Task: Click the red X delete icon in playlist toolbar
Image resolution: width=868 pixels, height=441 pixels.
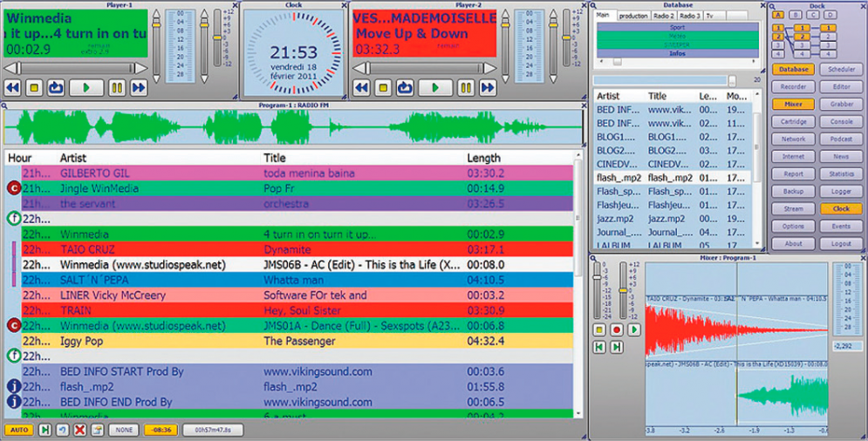Action: click(79, 430)
